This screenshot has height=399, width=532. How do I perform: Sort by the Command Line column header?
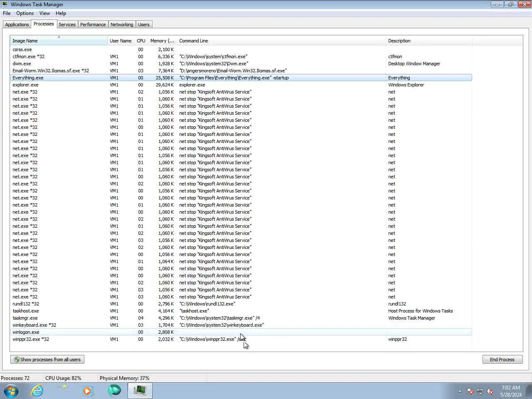281,41
